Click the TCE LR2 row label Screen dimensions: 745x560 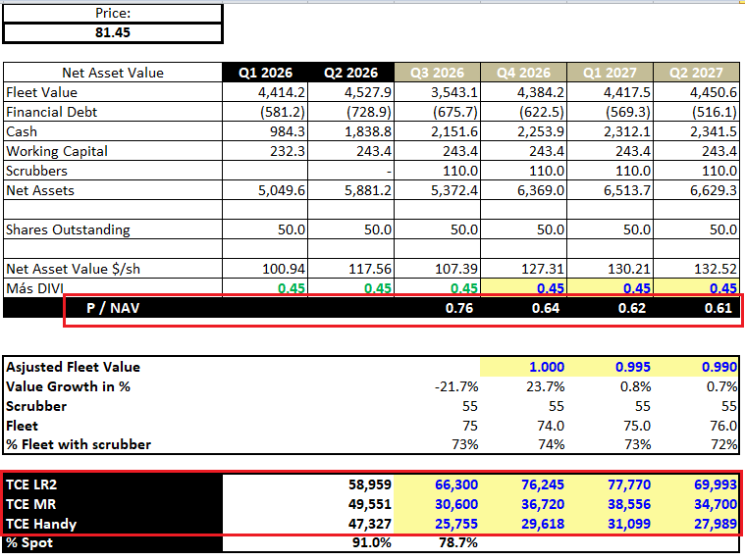click(x=113, y=484)
